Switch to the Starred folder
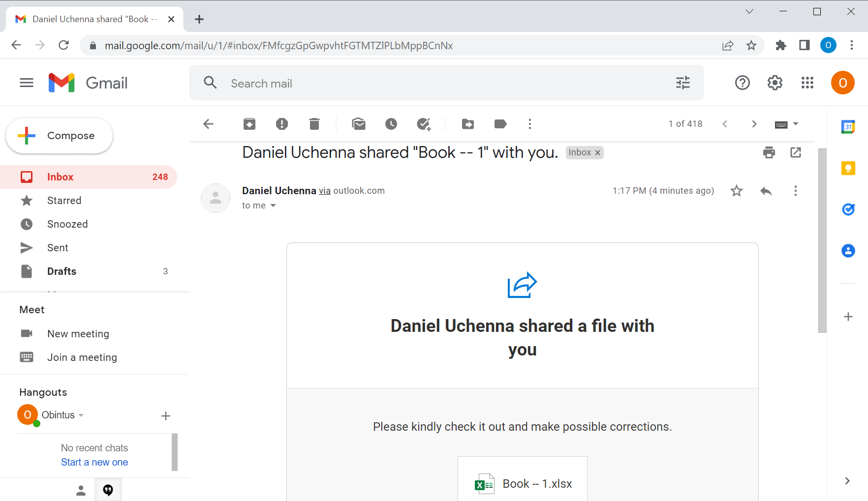Screen dimensions: 868x501 coord(64,200)
